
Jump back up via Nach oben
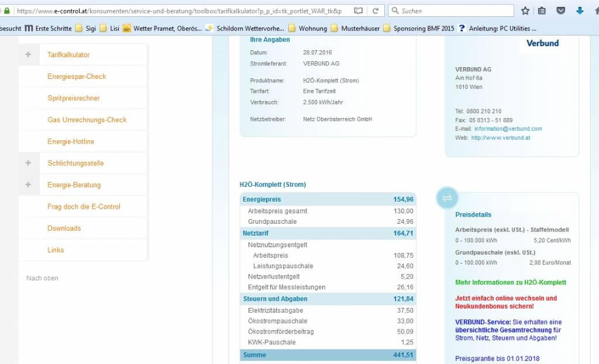click(42, 278)
